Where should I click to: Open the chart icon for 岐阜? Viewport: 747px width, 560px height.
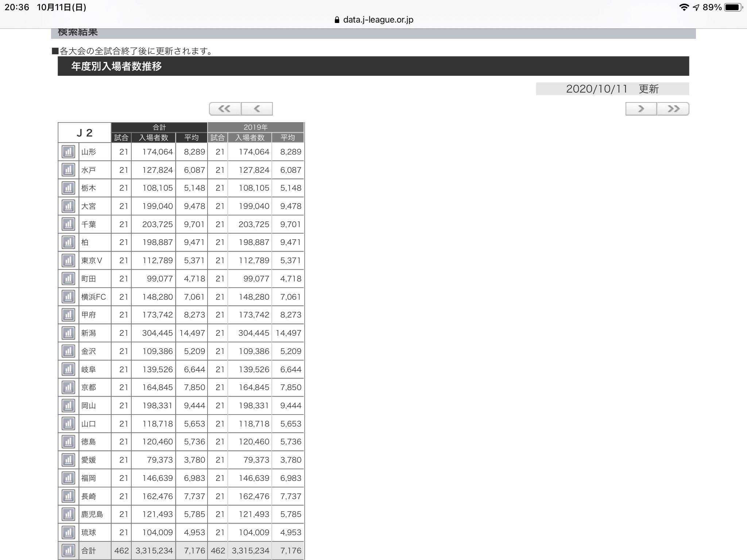(68, 369)
